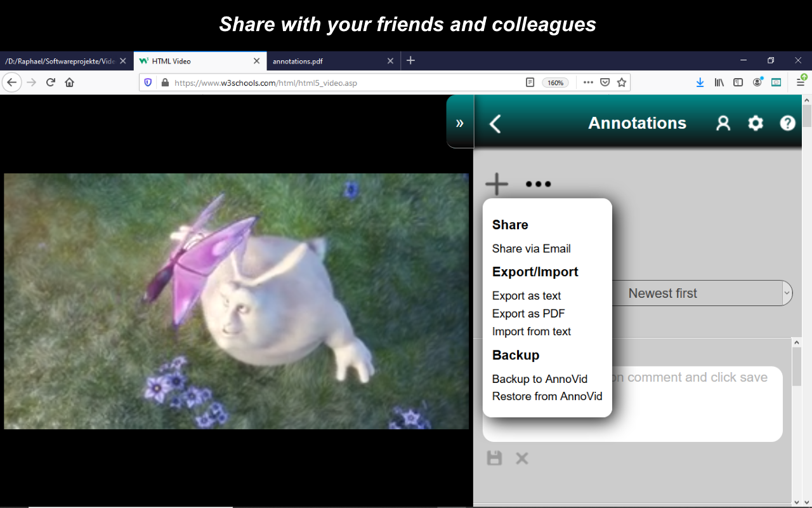The height and width of the screenshot is (508, 812).
Task: Select Backup to AnnoVid
Action: 540,378
